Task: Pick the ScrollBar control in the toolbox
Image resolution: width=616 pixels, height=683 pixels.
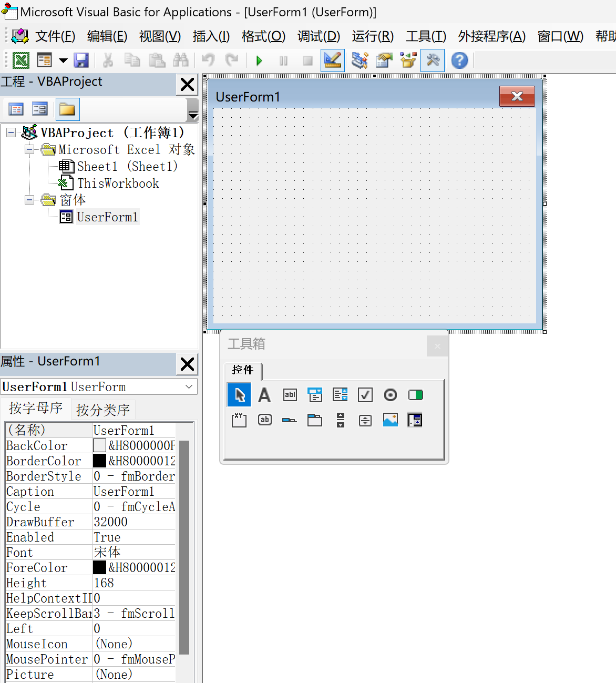Action: tap(341, 420)
